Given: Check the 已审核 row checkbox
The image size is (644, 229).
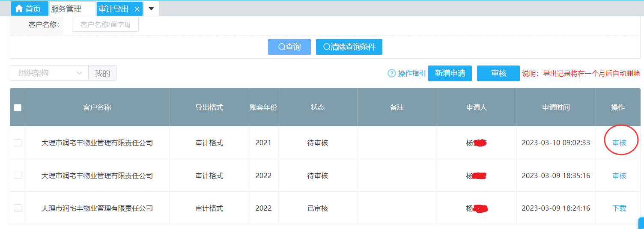Looking at the screenshot, I should 18,208.
